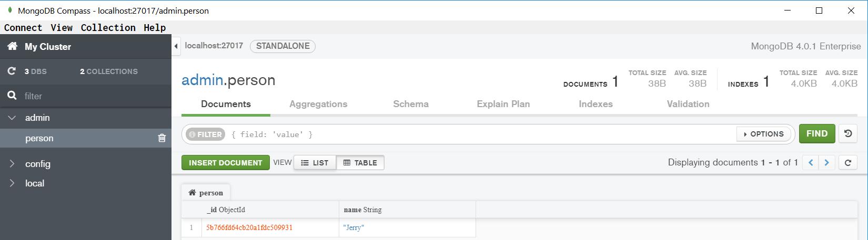Open the Validation tab
Viewport: 868px width, 240px height.
tap(688, 104)
